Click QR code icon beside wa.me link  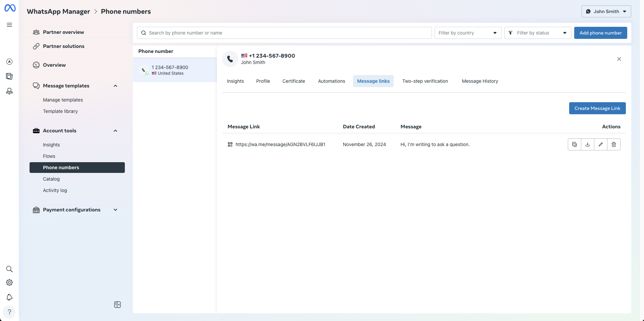tap(230, 144)
